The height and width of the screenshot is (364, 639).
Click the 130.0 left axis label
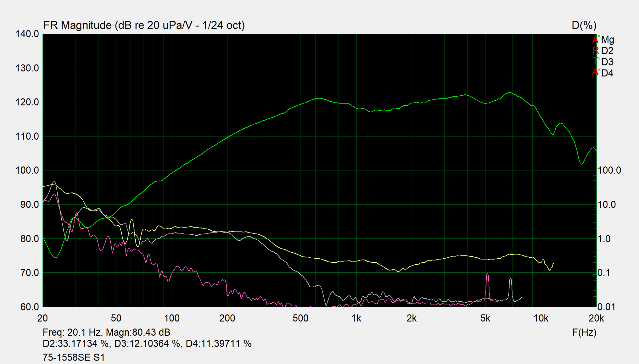[x=27, y=68]
